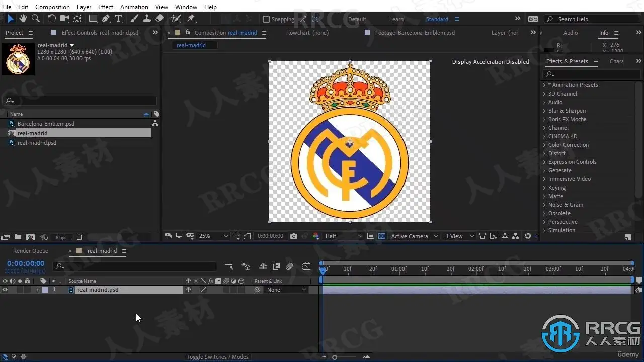Screen dimensions: 644x362
Task: Select the Hand tool
Action: [x=23, y=19]
